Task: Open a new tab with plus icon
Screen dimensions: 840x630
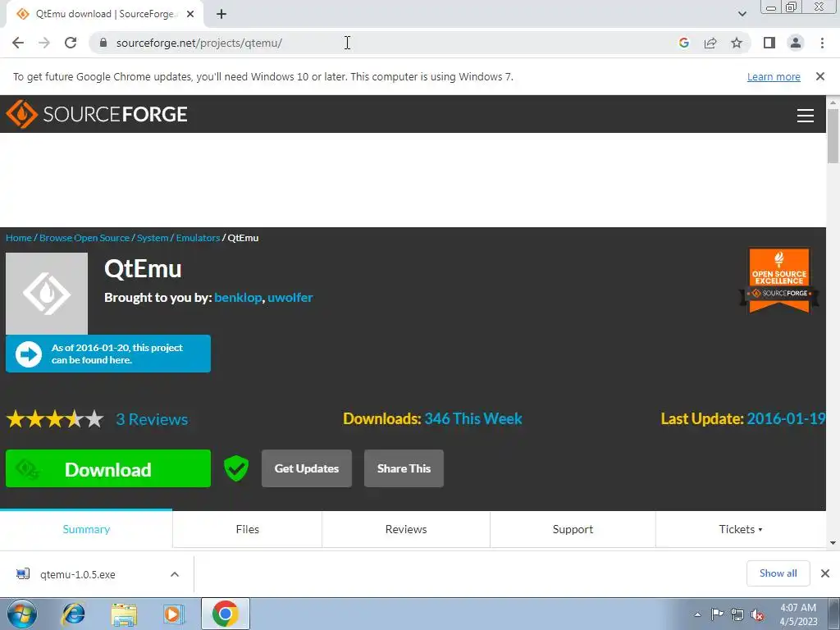Action: [221, 14]
